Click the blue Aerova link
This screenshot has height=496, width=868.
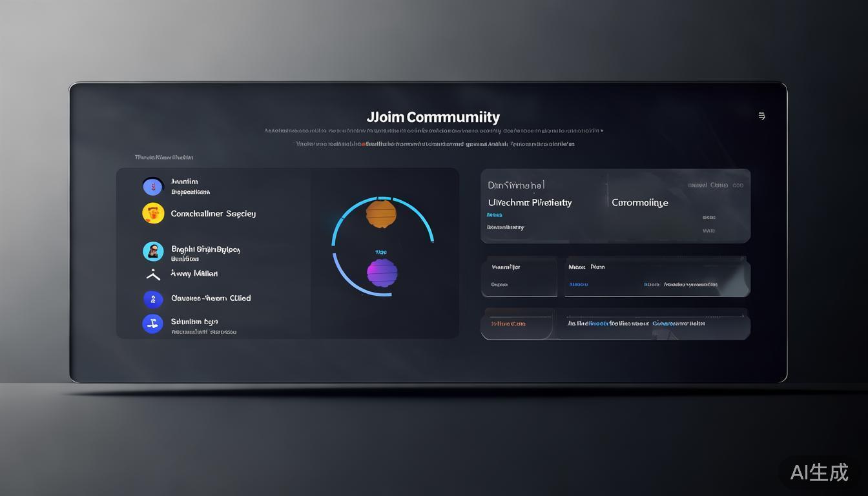click(x=494, y=214)
